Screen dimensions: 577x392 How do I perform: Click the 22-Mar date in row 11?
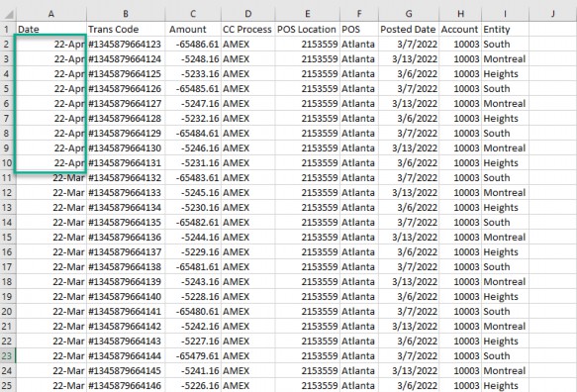point(51,178)
